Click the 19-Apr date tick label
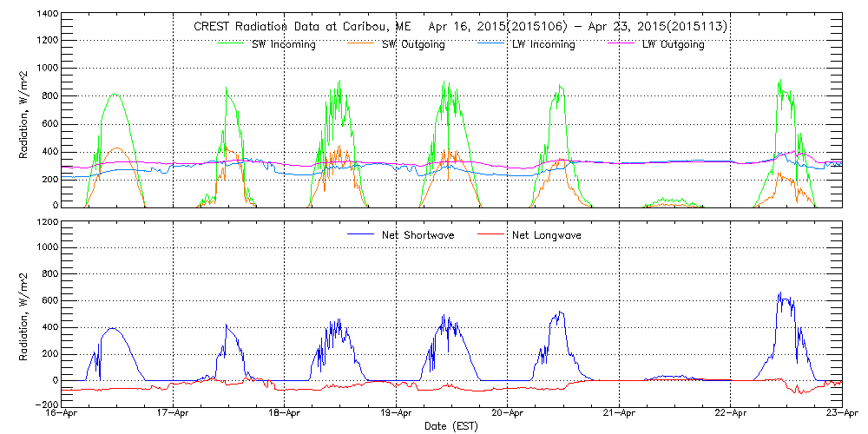The height and width of the screenshot is (434, 868). (x=397, y=414)
